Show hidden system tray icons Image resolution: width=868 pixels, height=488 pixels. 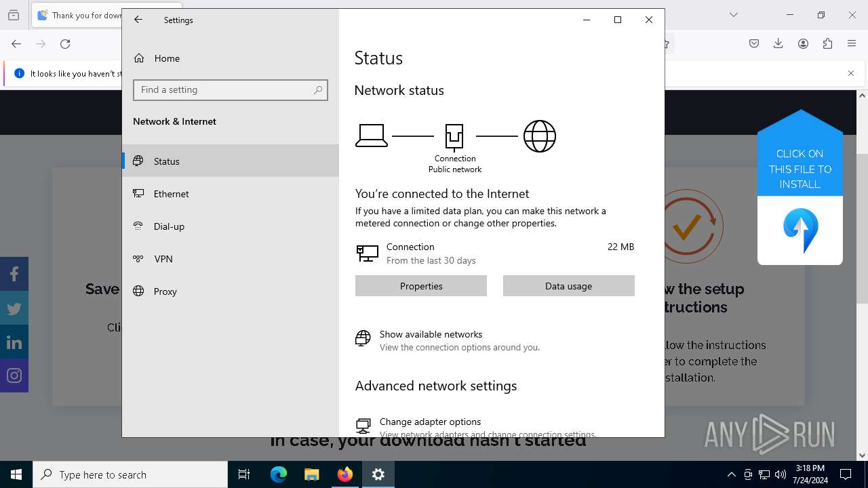point(731,474)
